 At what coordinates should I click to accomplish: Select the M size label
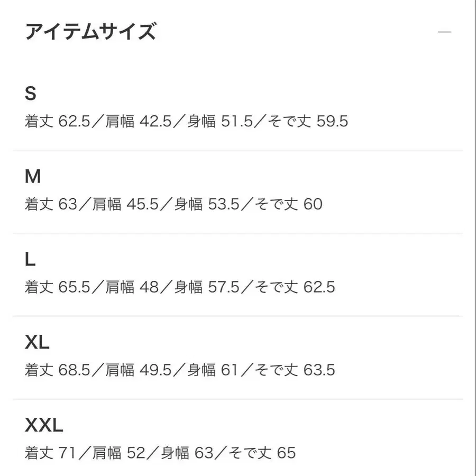coord(33,177)
